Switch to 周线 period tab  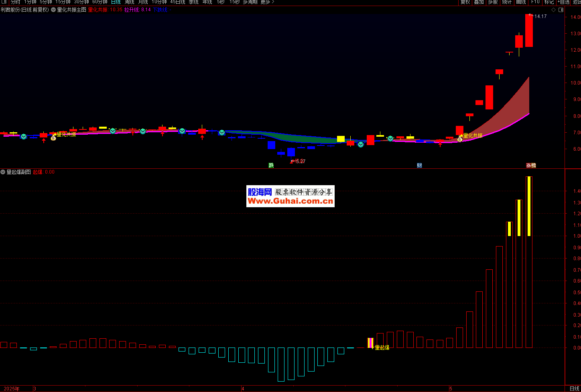[129, 2]
